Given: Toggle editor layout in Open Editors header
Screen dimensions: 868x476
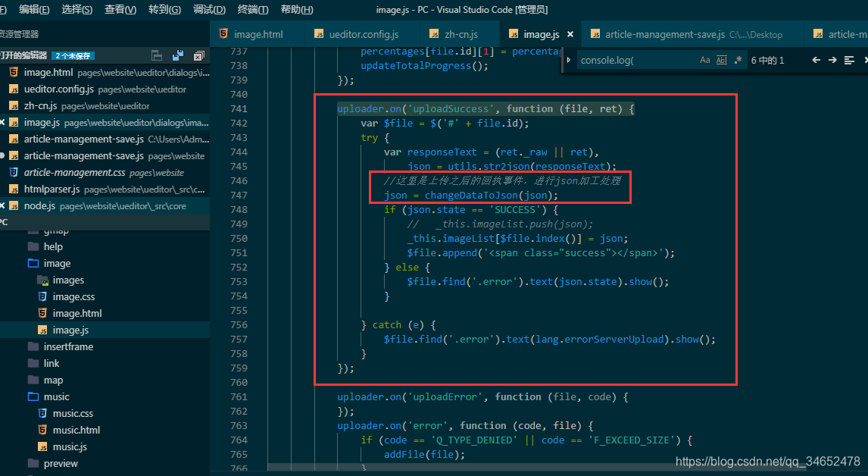Looking at the screenshot, I should pyautogui.click(x=157, y=55).
